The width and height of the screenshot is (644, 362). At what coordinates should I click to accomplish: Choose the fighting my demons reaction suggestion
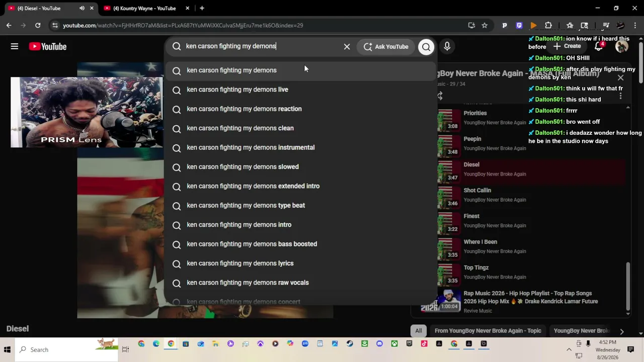[x=300, y=109]
